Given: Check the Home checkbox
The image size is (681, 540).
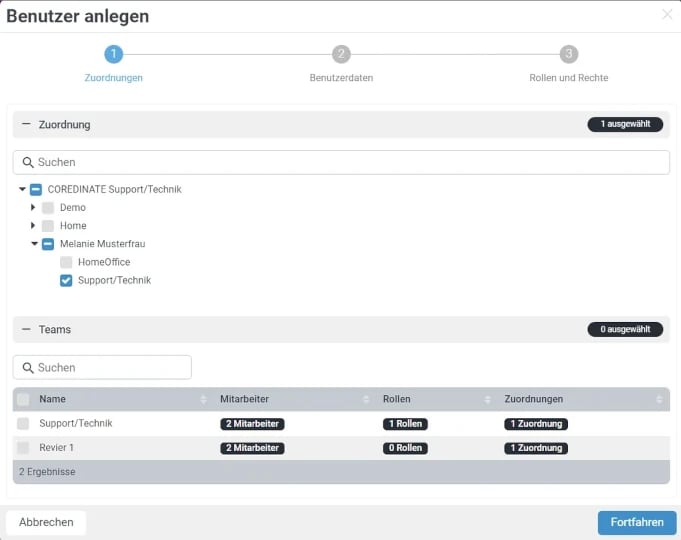Looking at the screenshot, I should click(48, 226).
